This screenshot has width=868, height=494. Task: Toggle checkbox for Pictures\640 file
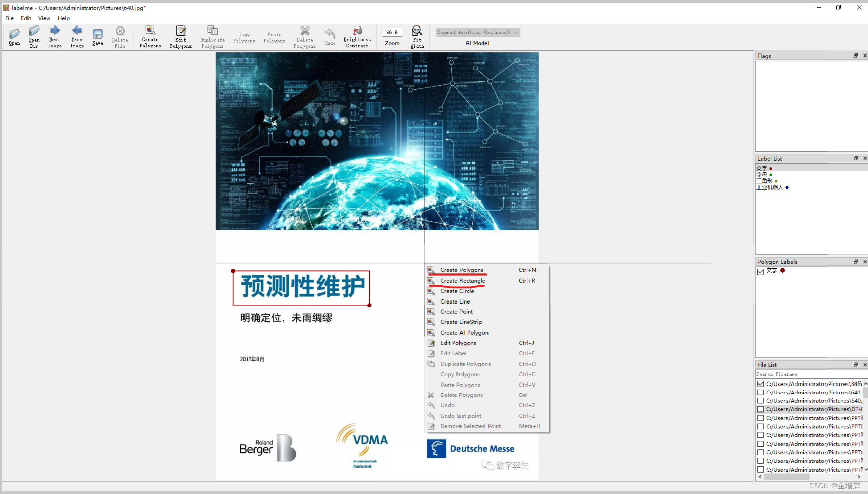point(761,393)
